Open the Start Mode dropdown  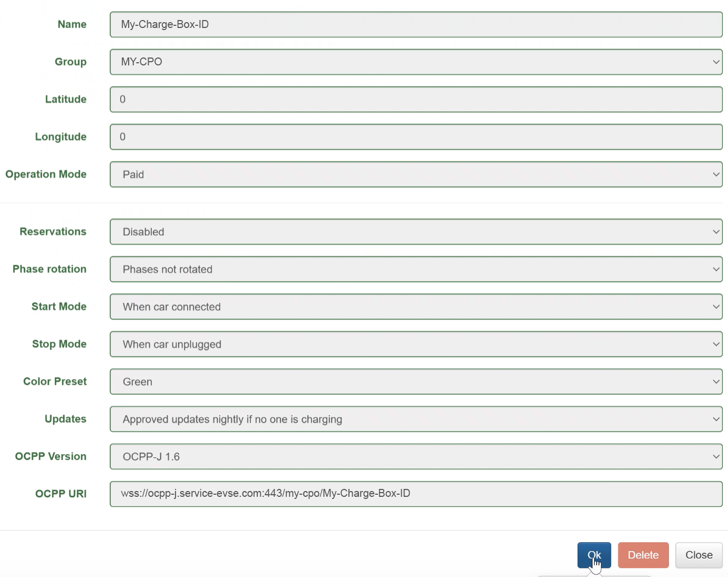415,307
